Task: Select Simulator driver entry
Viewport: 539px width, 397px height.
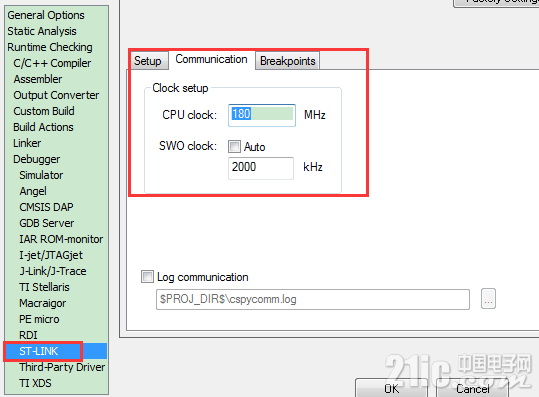Action: 41,175
